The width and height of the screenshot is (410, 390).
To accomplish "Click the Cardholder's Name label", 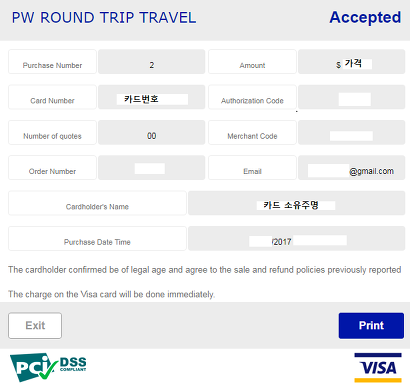I will pyautogui.click(x=97, y=203).
